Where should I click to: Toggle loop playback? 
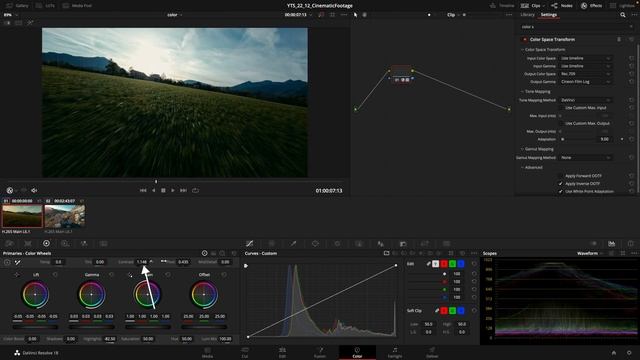[x=196, y=191]
